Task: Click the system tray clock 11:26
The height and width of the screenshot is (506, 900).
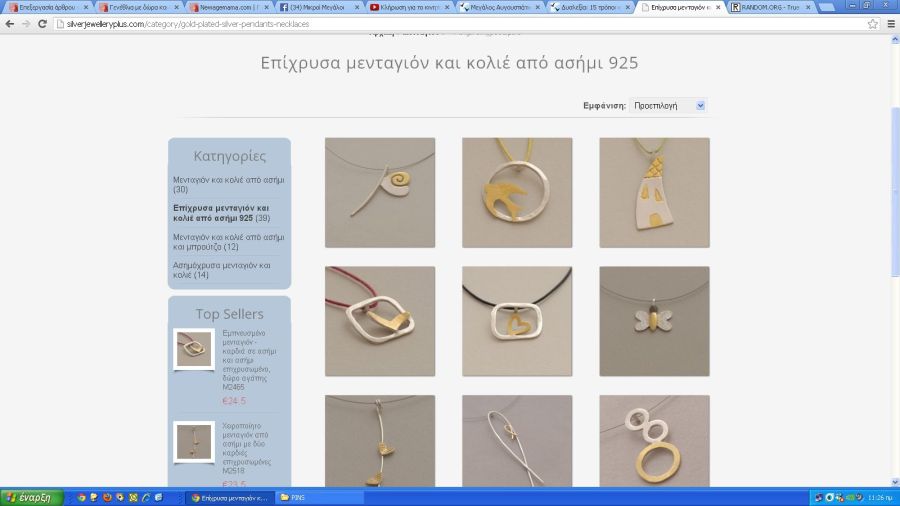Action: point(880,497)
